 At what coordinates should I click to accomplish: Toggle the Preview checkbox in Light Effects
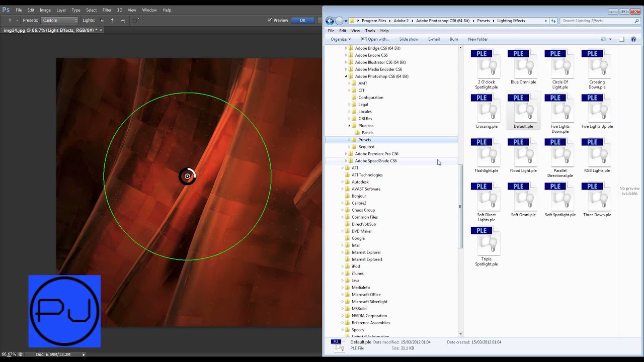click(x=270, y=20)
